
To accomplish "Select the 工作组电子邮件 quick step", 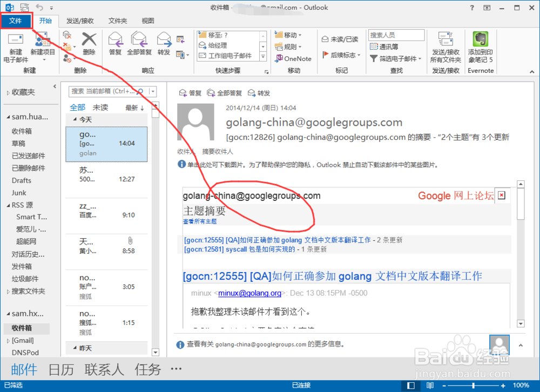I will click(228, 56).
